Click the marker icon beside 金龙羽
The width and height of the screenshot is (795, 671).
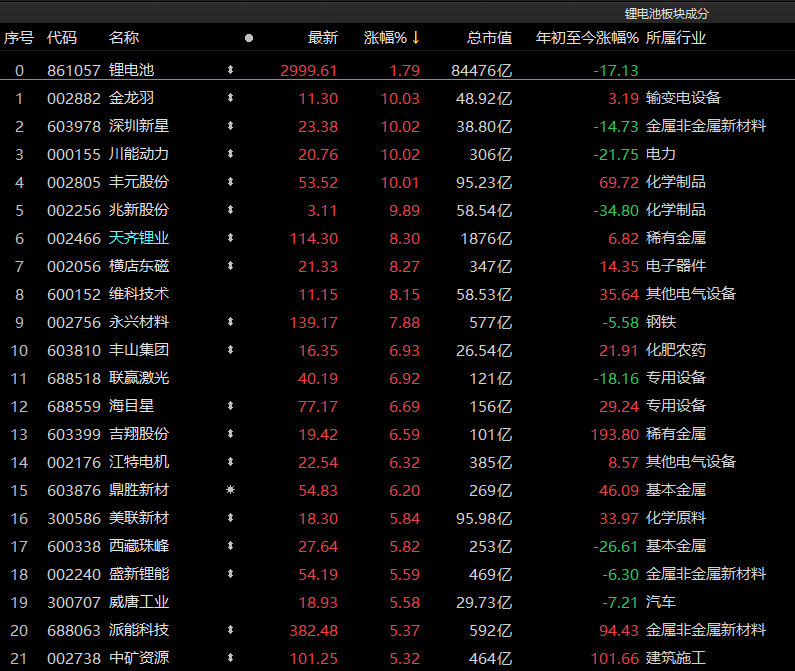231,98
